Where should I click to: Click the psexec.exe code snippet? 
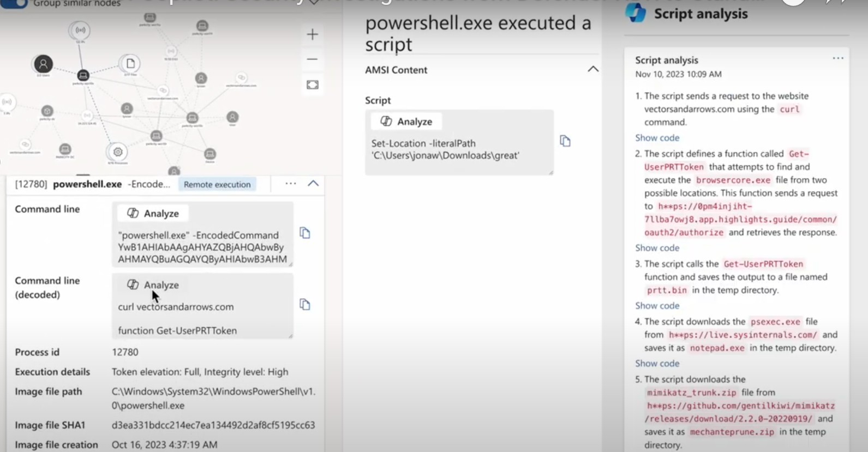tap(775, 322)
